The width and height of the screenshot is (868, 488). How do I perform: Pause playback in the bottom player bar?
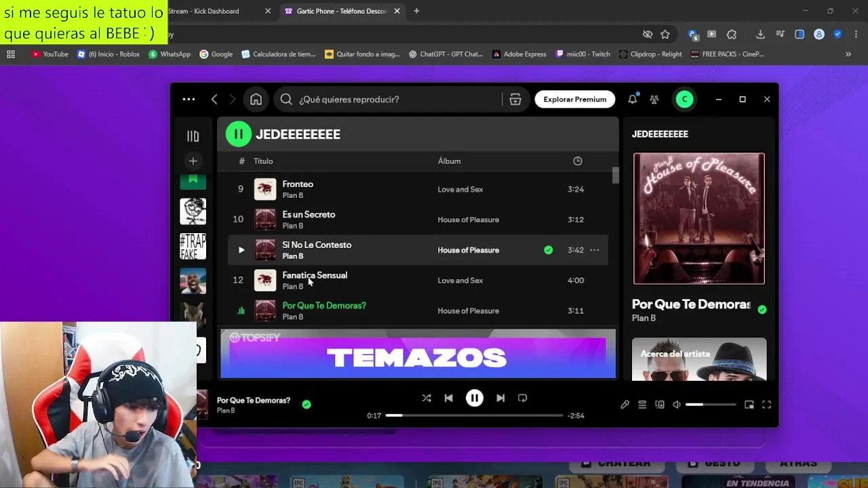click(x=475, y=398)
